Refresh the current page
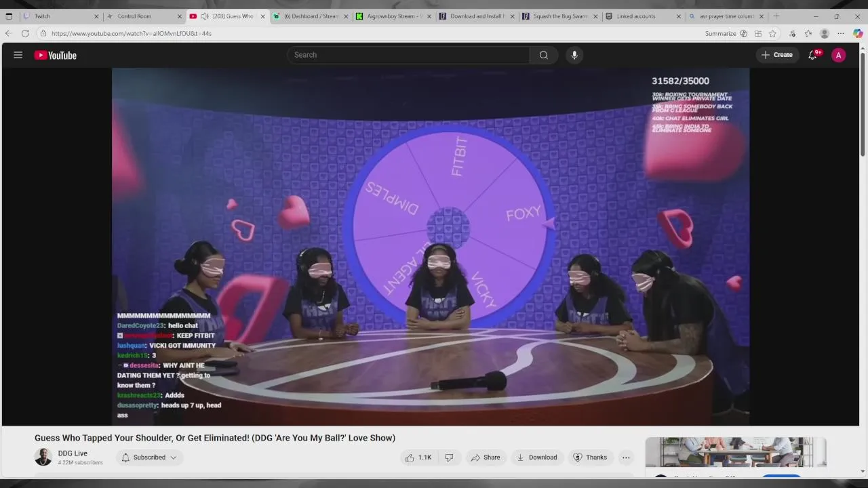 click(x=25, y=33)
